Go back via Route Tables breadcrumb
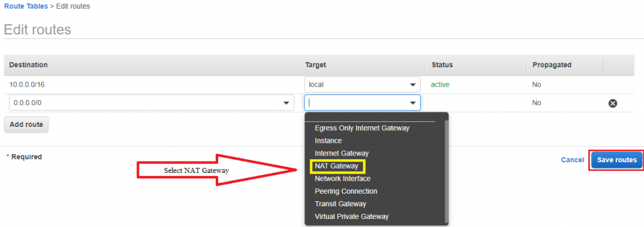 (x=25, y=6)
